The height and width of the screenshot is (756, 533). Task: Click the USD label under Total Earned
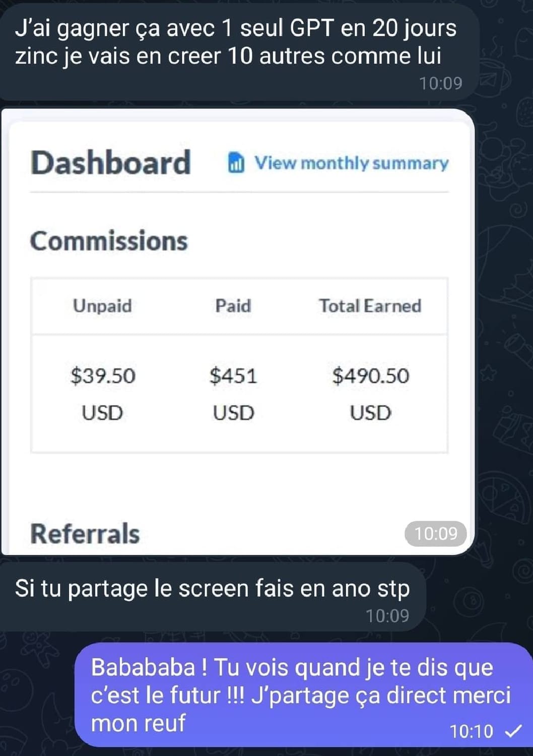[370, 413]
